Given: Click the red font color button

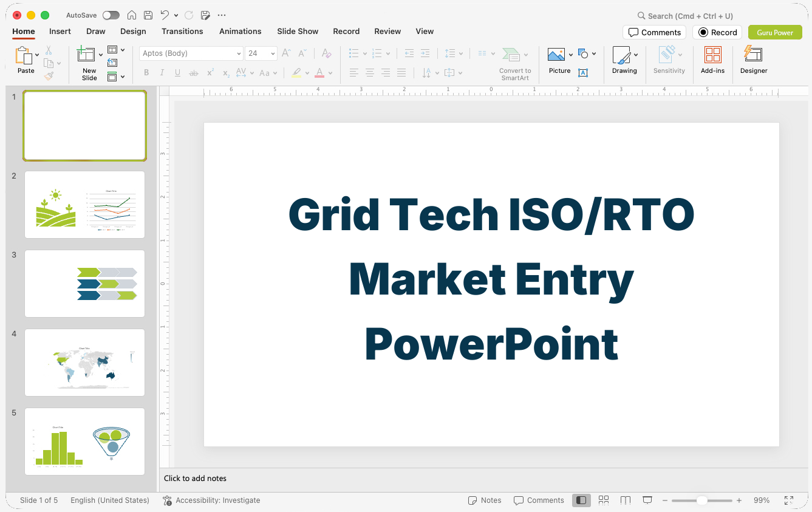Looking at the screenshot, I should click(x=319, y=73).
